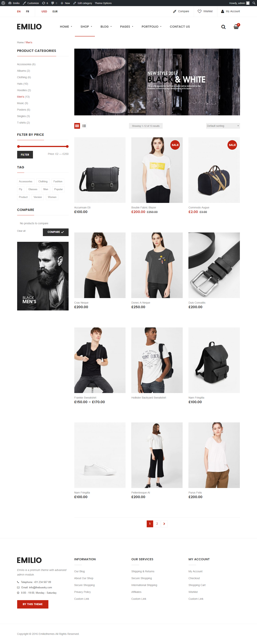Open the shopping cart basket icon

point(236,27)
